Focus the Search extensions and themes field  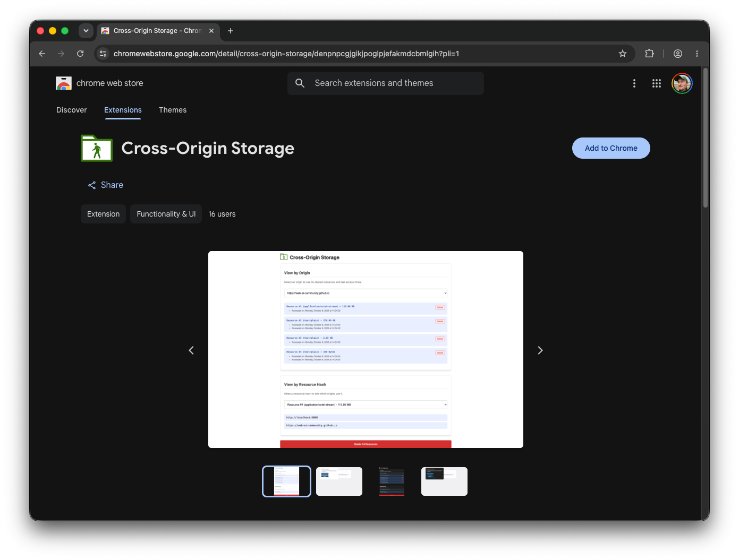coord(386,83)
